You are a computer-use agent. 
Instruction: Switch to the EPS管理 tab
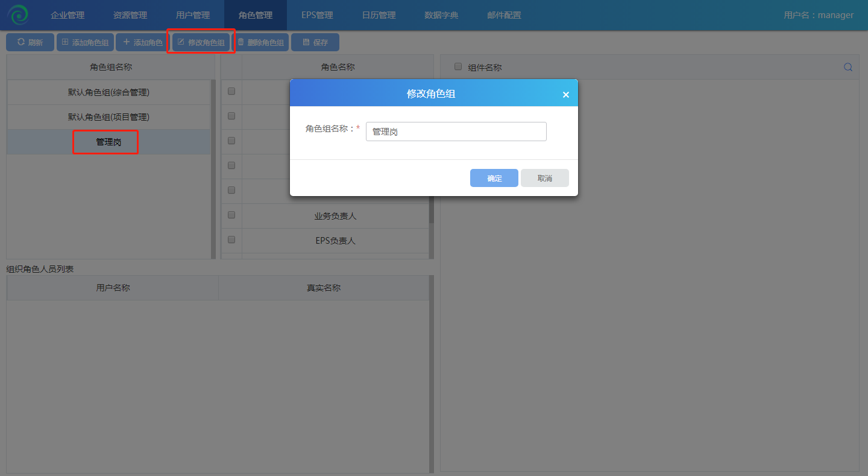317,15
